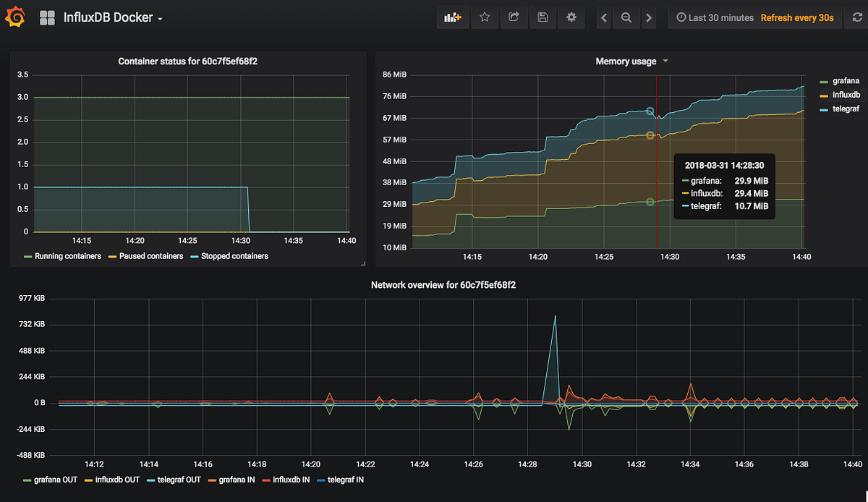
Task: Click the cyan telegraf color line in memory legend
Action: (x=824, y=109)
